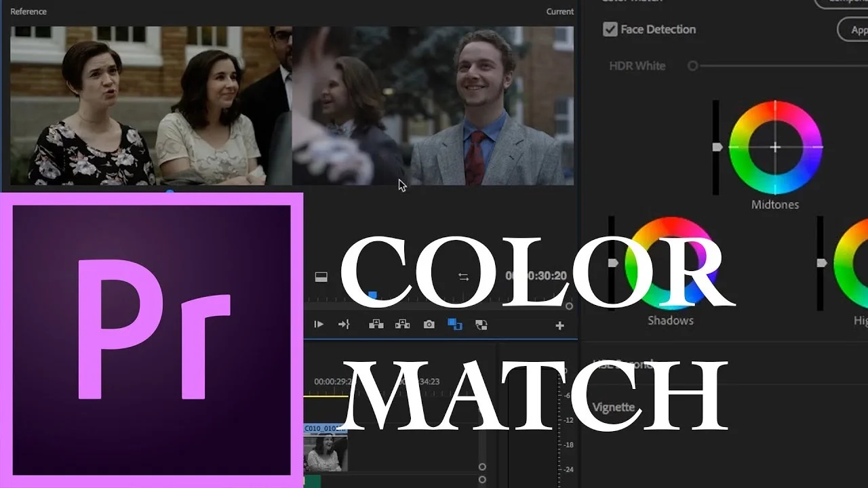Toggle the Face Detection checkbox
This screenshot has height=488, width=868.
[610, 29]
